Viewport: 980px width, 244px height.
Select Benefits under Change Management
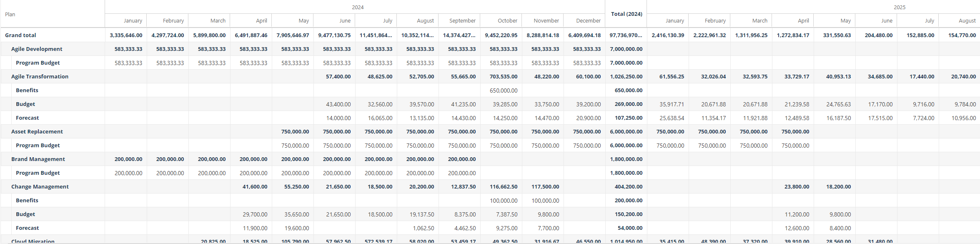(27, 200)
